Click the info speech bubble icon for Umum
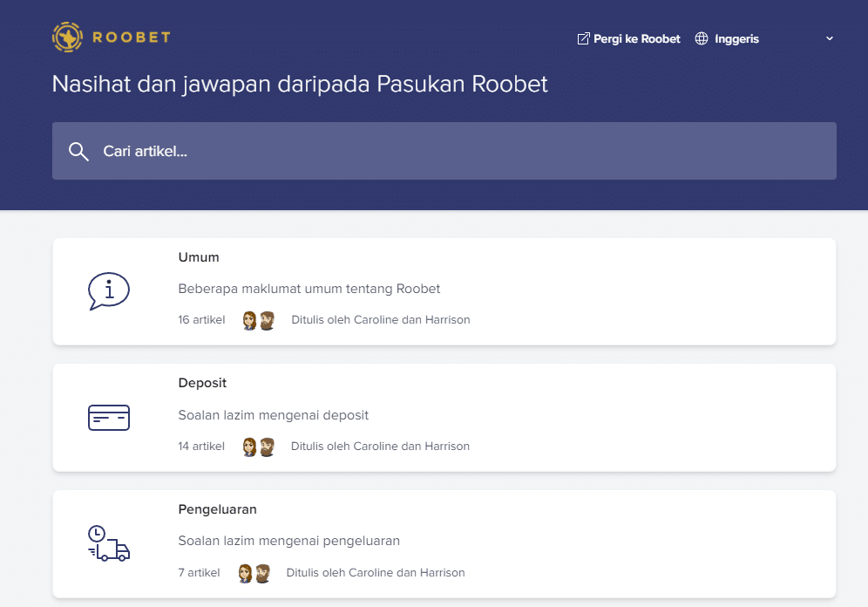The image size is (868, 607). tap(109, 290)
